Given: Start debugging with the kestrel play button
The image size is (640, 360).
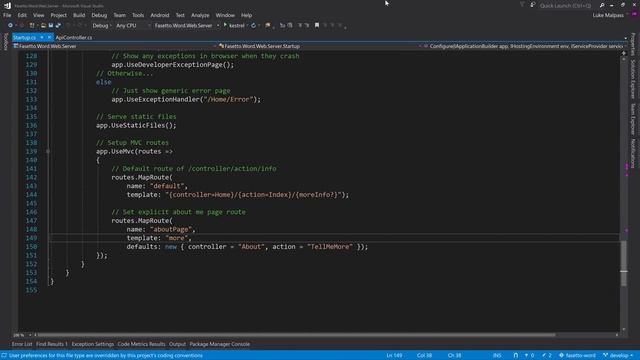Looking at the screenshot, I should (225, 25).
